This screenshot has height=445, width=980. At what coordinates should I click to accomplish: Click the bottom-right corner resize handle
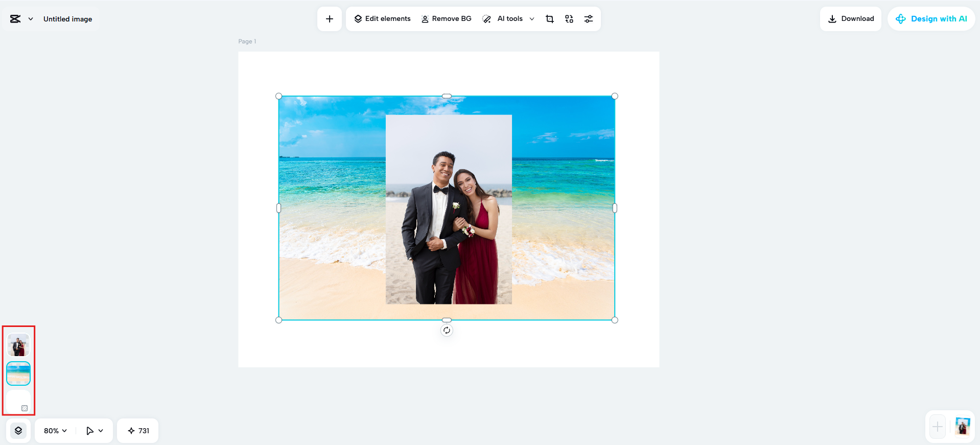[615, 320]
